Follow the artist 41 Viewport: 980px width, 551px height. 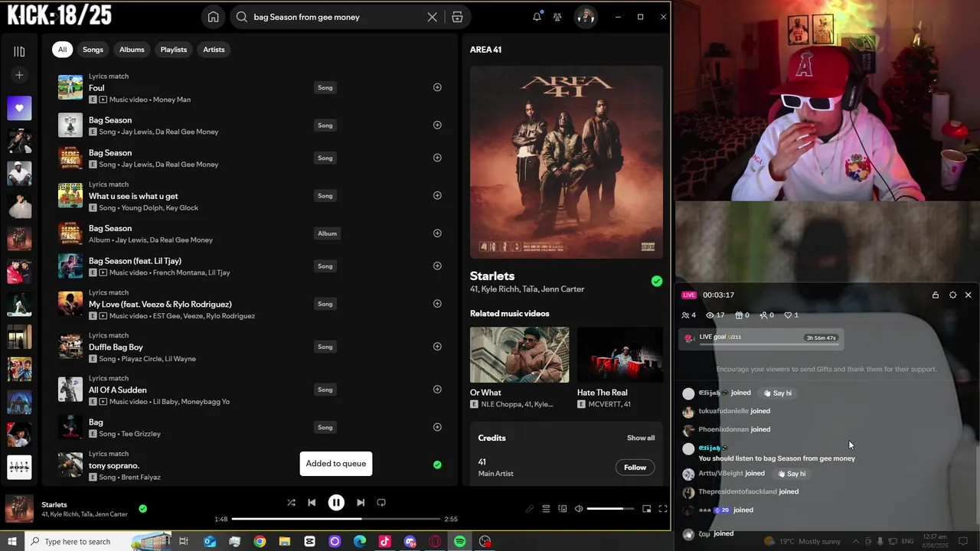[x=635, y=468]
